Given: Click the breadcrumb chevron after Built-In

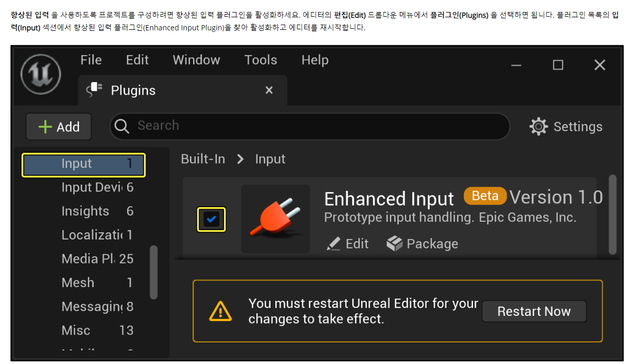Looking at the screenshot, I should (x=240, y=159).
